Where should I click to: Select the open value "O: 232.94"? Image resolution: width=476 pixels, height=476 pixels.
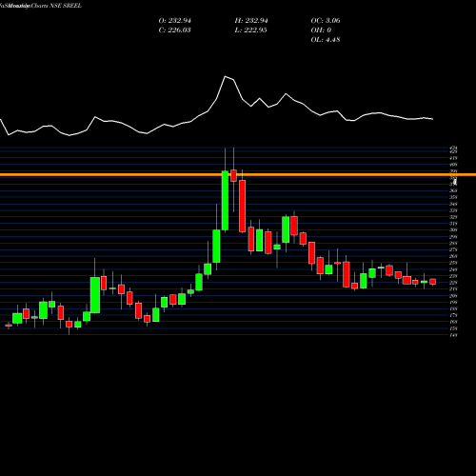pos(175,21)
